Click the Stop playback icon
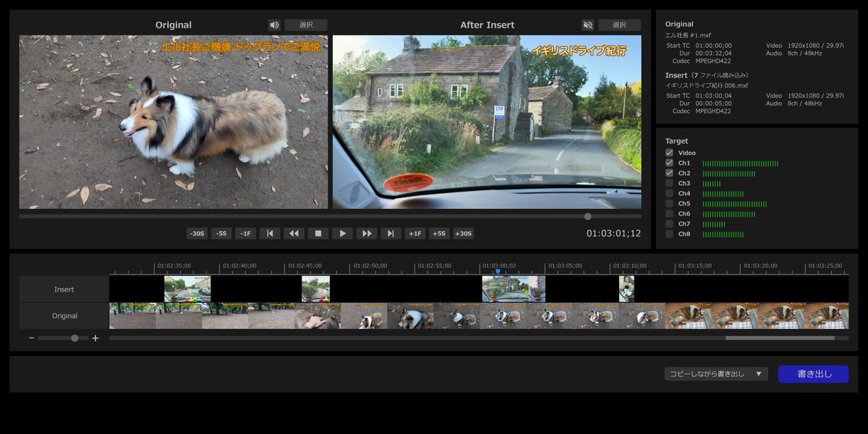The height and width of the screenshot is (434, 868). tap(318, 233)
